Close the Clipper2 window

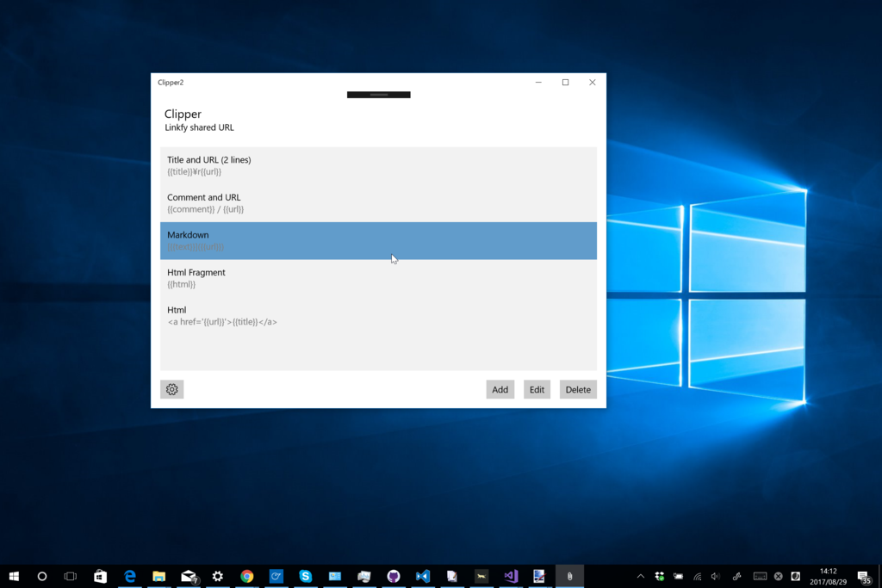click(593, 82)
